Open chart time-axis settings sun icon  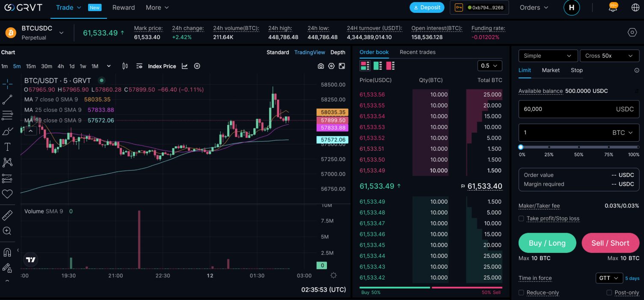coord(334,275)
